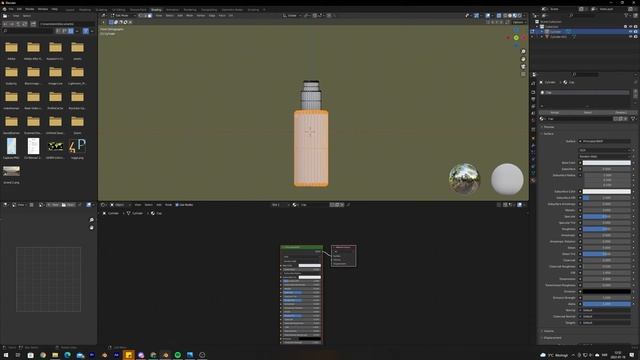Click the Alpha slider

pos(606,304)
